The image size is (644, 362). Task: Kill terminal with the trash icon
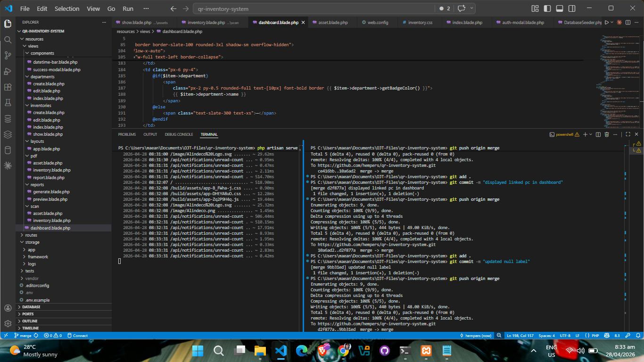tap(607, 134)
